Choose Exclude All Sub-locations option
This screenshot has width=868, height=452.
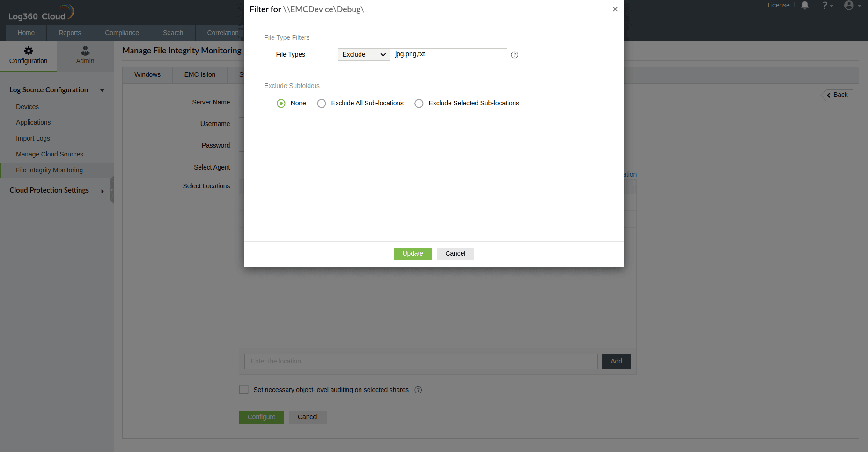tap(322, 103)
